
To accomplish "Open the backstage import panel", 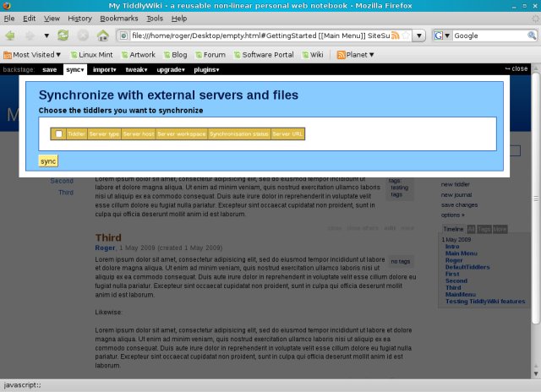I will coord(104,69).
